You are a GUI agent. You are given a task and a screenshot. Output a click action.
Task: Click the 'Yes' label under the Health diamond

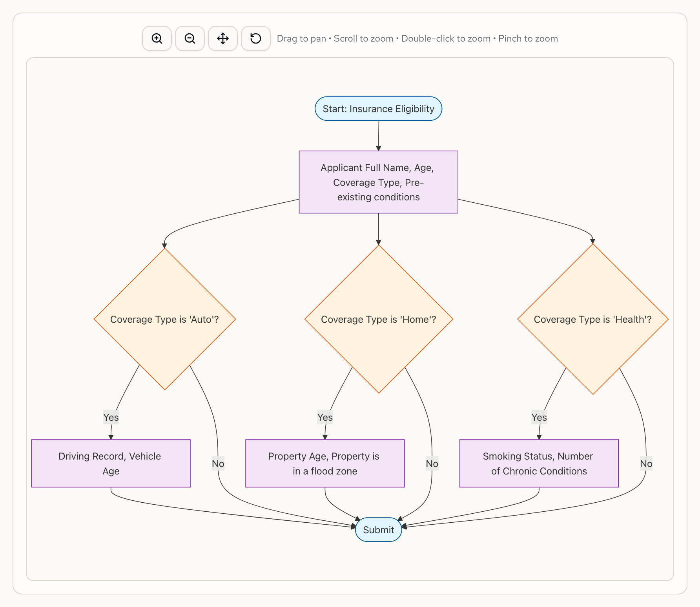(539, 418)
